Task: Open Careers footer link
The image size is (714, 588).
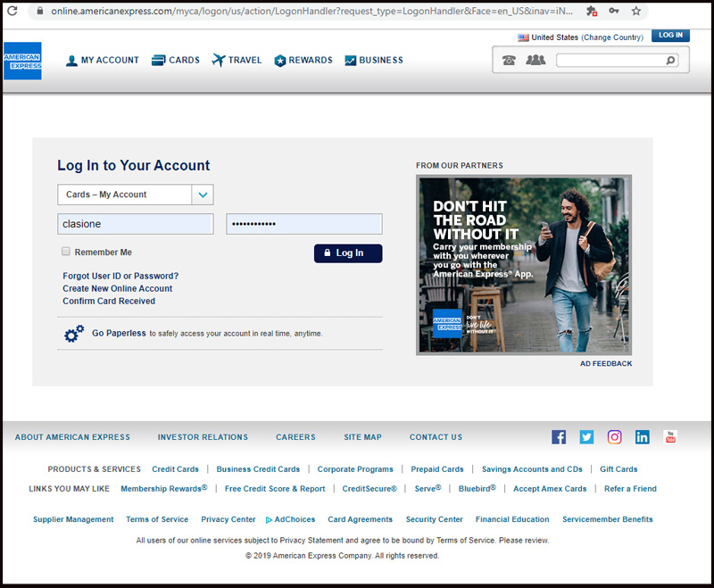Action: [295, 437]
